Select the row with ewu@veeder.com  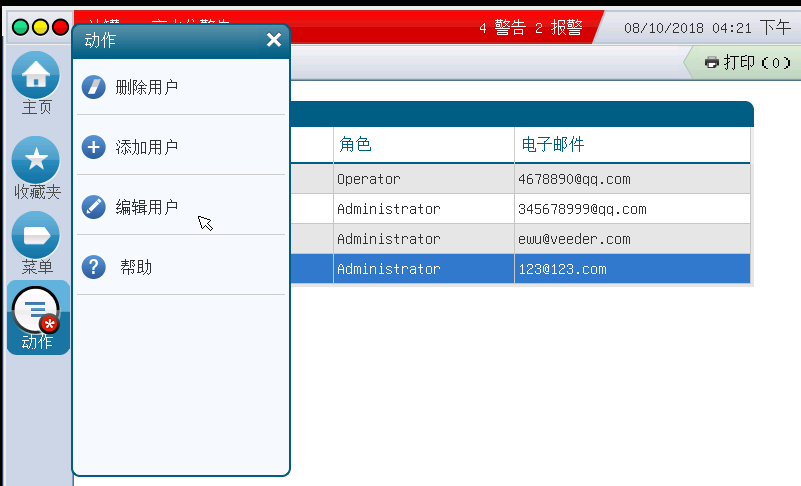pos(573,239)
